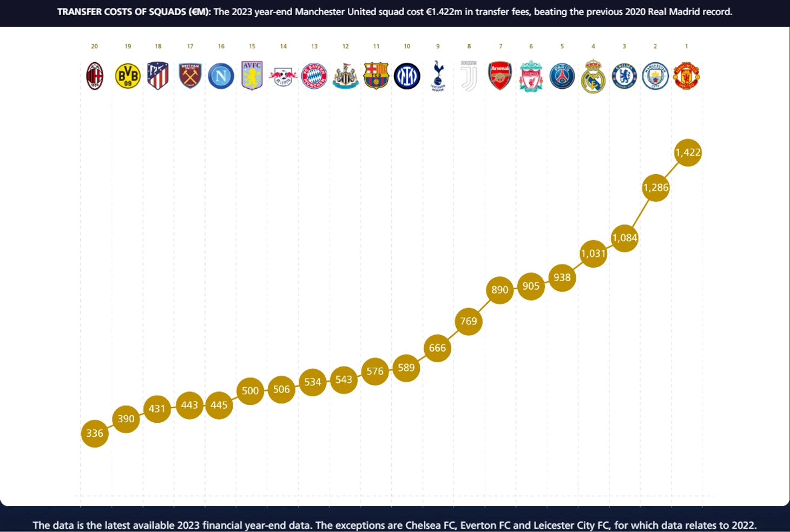This screenshot has height=532, width=790.
Task: Click the Borussia Dortmund BVB logo
Action: point(128,76)
